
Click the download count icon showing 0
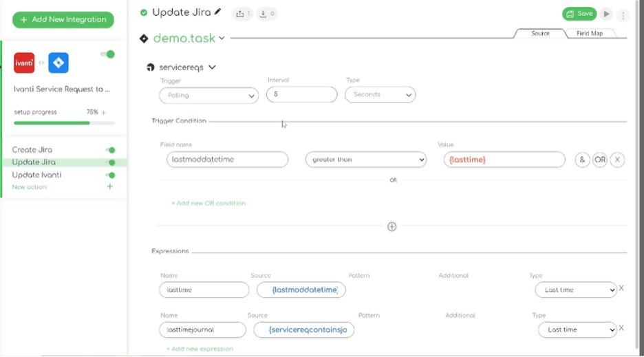(266, 14)
